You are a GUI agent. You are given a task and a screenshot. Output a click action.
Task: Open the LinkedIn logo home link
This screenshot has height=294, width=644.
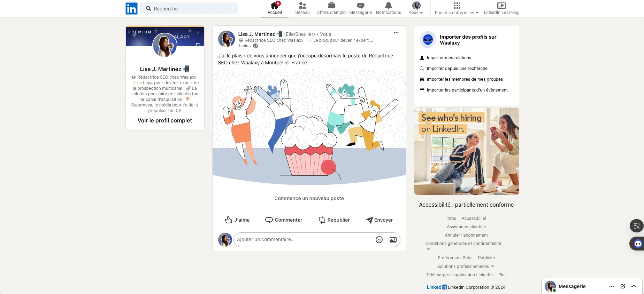(131, 8)
